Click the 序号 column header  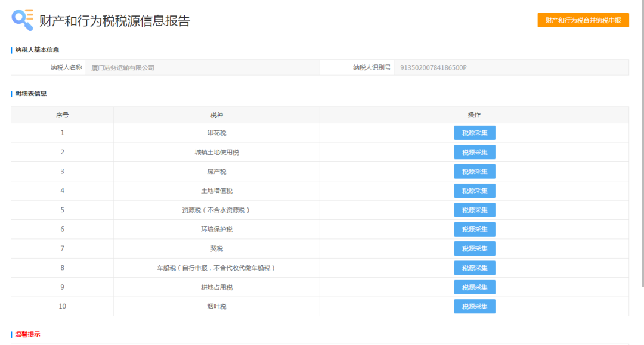(x=63, y=115)
